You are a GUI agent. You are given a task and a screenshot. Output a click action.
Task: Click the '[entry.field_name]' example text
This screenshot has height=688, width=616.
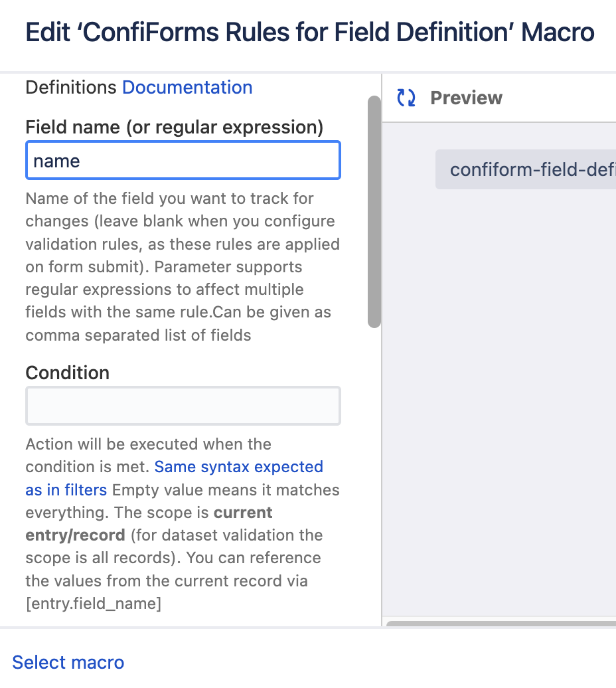tap(93, 604)
